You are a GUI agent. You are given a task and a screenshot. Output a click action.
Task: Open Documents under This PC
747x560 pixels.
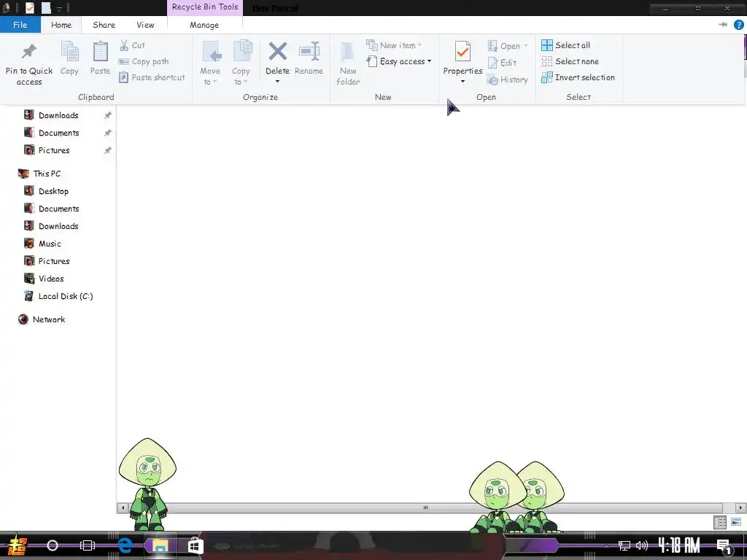pos(58,209)
